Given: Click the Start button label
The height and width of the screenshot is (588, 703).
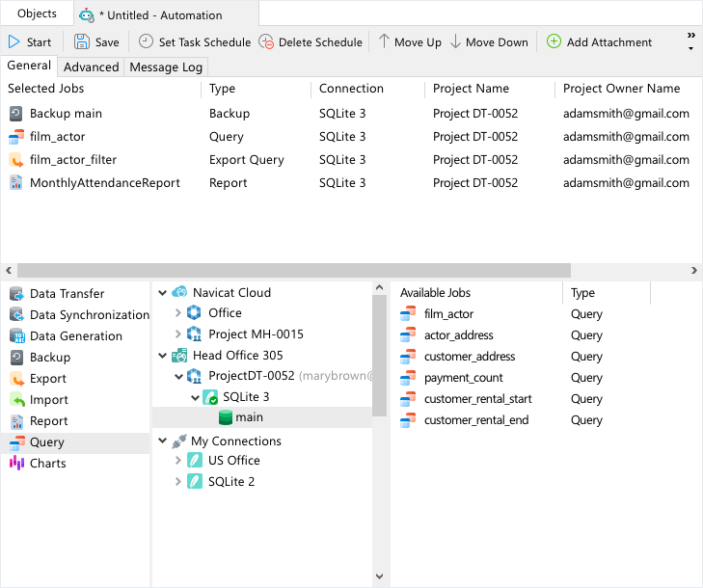Looking at the screenshot, I should tap(39, 42).
